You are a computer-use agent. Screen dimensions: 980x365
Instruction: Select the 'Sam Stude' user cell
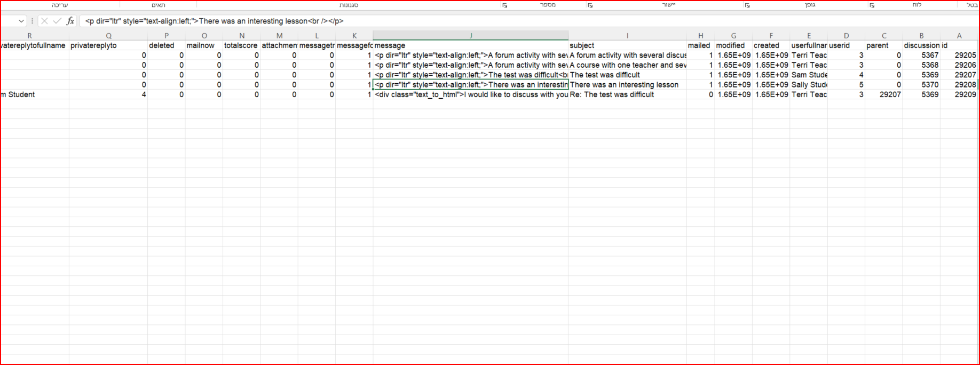click(x=809, y=75)
